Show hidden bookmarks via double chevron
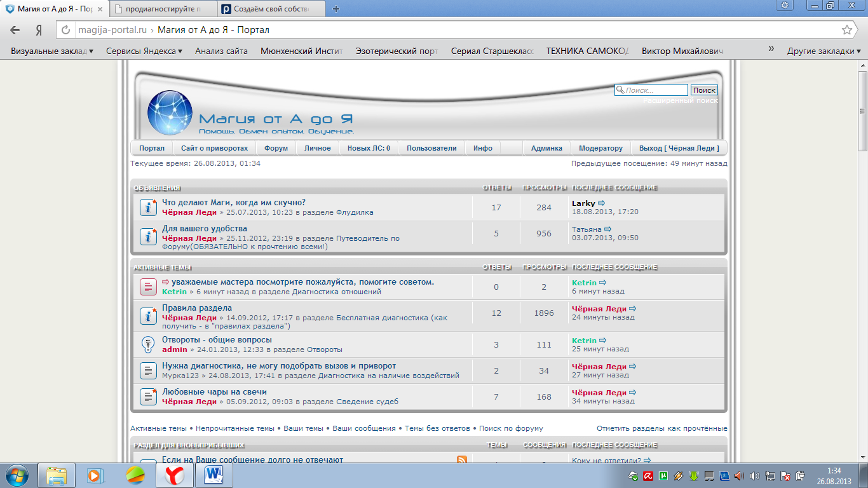The height and width of the screenshot is (488, 868). pos(771,50)
